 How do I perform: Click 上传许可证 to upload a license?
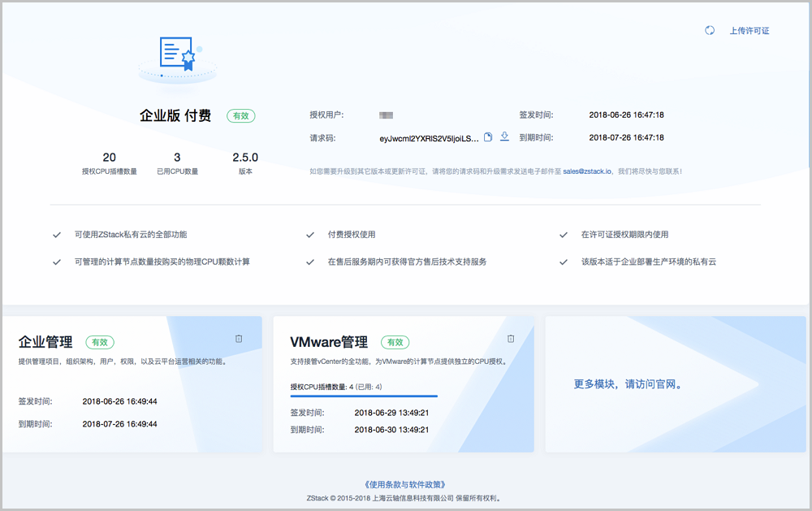749,31
